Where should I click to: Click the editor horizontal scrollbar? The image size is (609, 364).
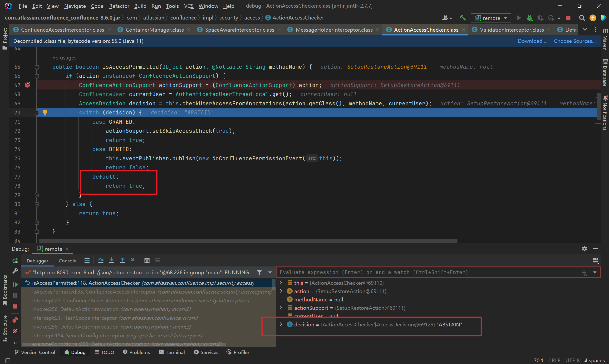pos(248,241)
